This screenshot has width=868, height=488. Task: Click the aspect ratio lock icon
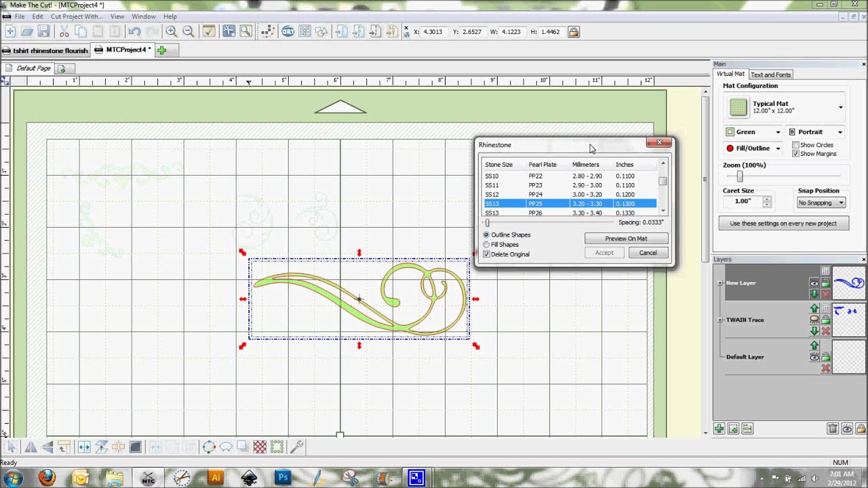tap(574, 31)
